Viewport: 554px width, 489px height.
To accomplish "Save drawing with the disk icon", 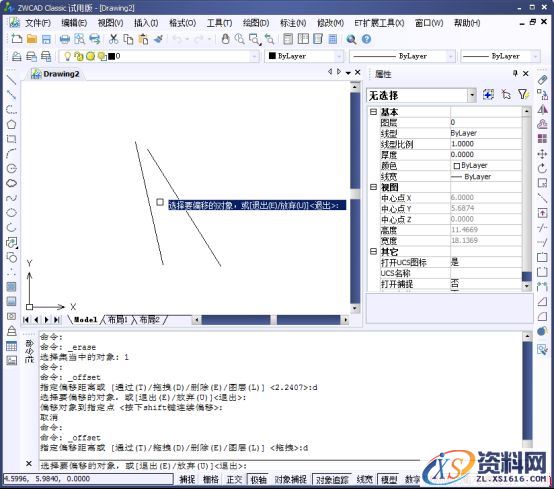I will pyautogui.click(x=46, y=39).
